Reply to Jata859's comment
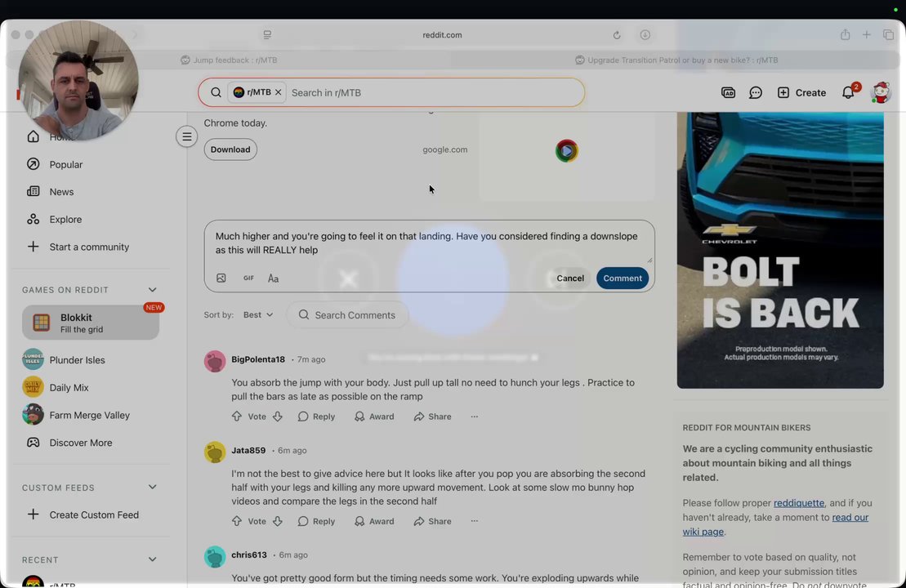The image size is (906, 588). point(316,521)
